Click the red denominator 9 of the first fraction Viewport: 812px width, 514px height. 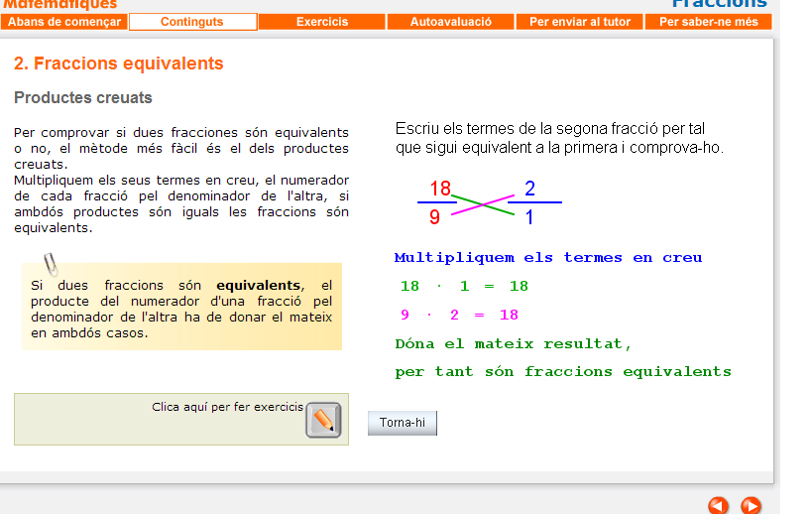434,216
